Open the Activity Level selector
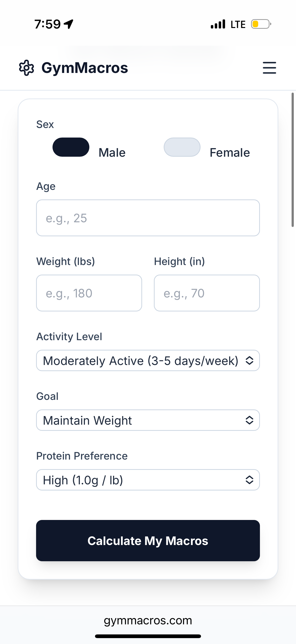The height and width of the screenshot is (644, 296). tap(148, 360)
